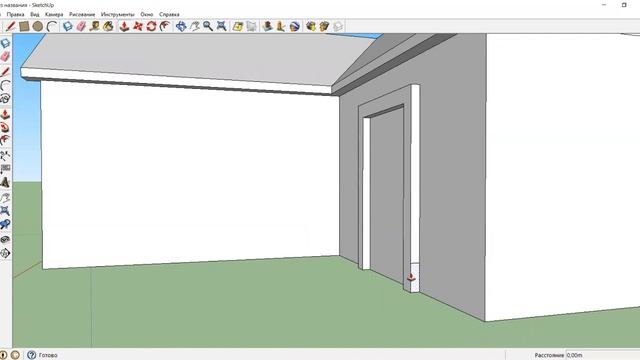Select the Move tool

138,27
